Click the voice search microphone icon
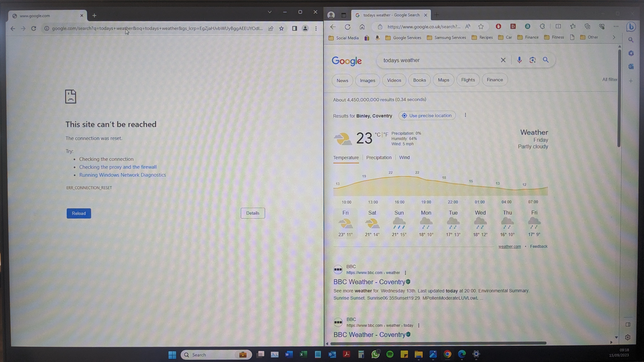 519,60
